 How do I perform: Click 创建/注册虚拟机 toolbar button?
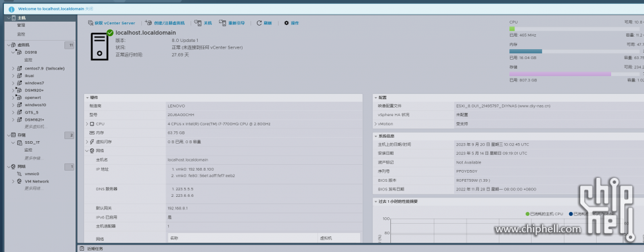pyautogui.click(x=165, y=23)
